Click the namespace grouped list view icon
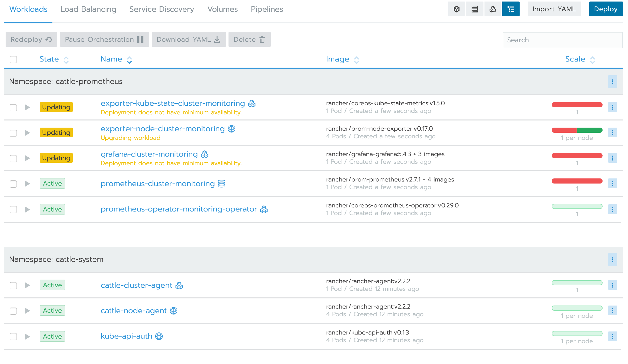 pos(511,9)
